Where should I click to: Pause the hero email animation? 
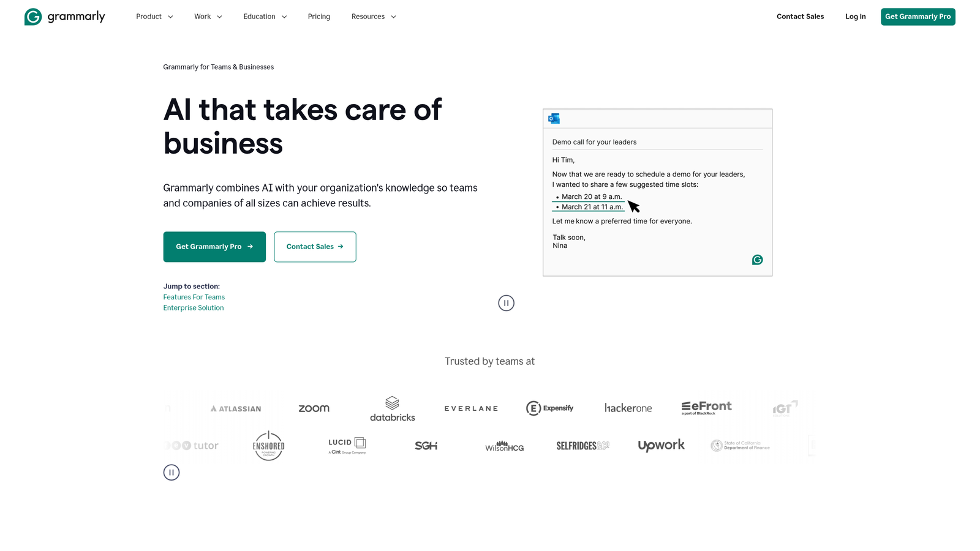[x=506, y=303]
